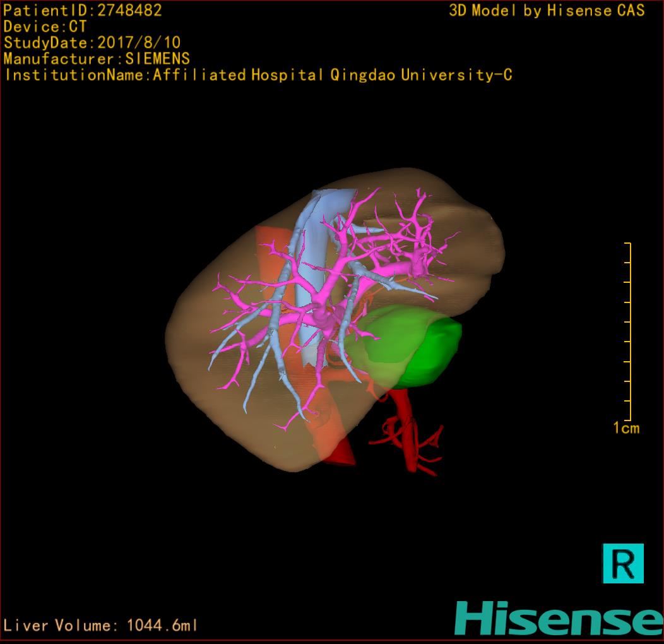Click the Hisense logo
664x644 pixels.
558,617
